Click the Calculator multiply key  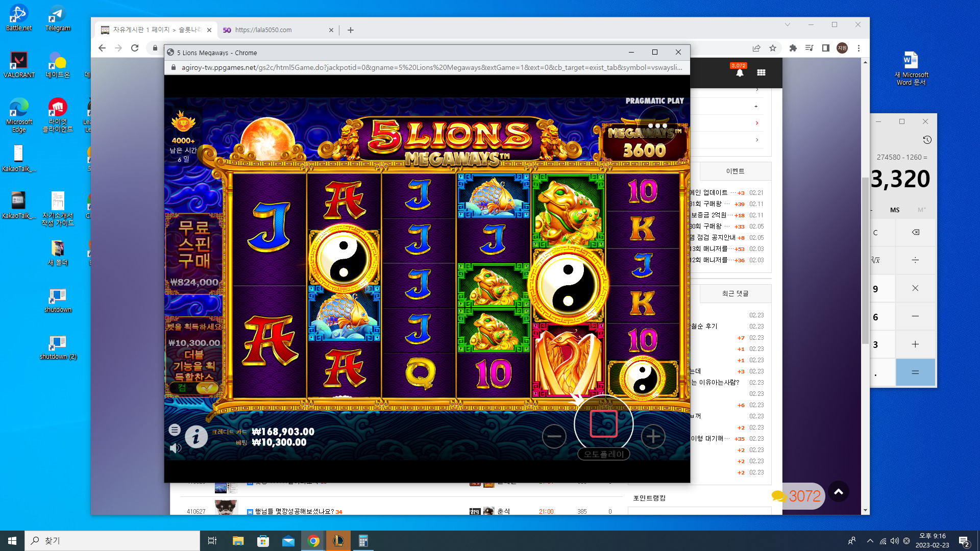(916, 288)
